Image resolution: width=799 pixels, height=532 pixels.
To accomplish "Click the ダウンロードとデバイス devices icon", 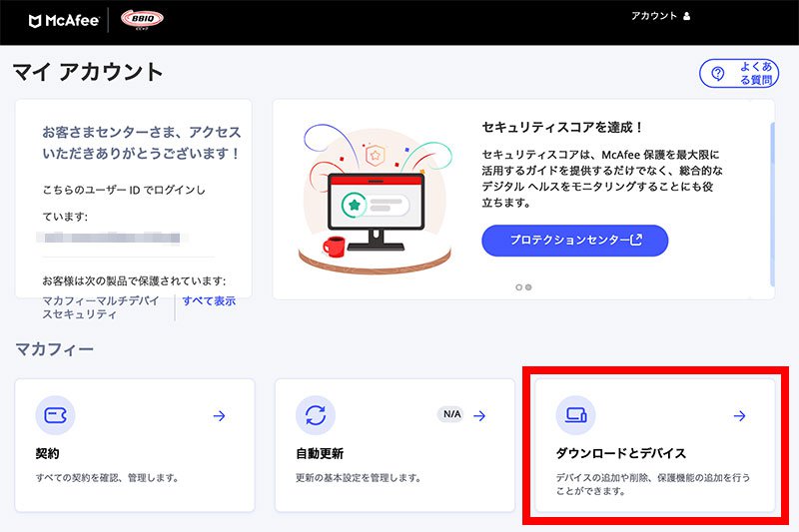I will tap(576, 415).
